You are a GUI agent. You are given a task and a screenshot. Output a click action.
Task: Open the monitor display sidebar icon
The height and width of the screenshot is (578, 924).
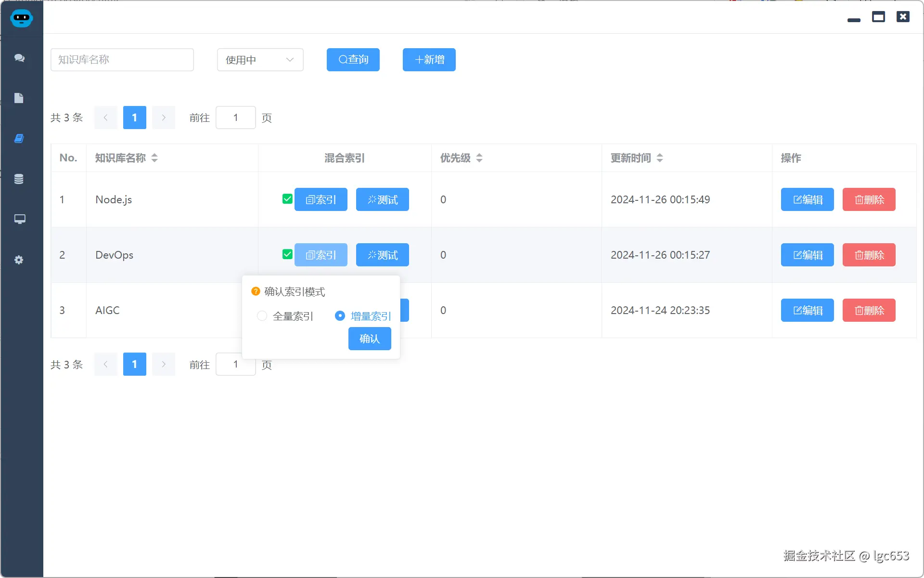pos(19,219)
